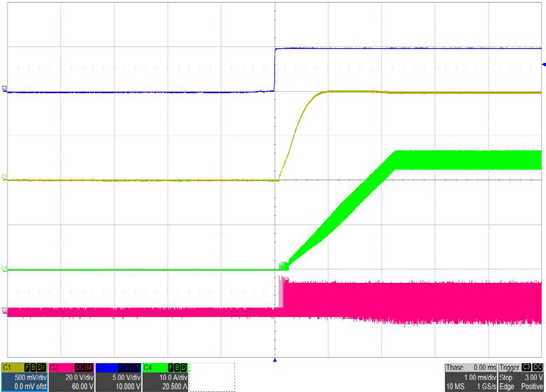Screen dimensions: 546x392
Task: Click the C2 ground level marker on left edge
Action: 5,310
